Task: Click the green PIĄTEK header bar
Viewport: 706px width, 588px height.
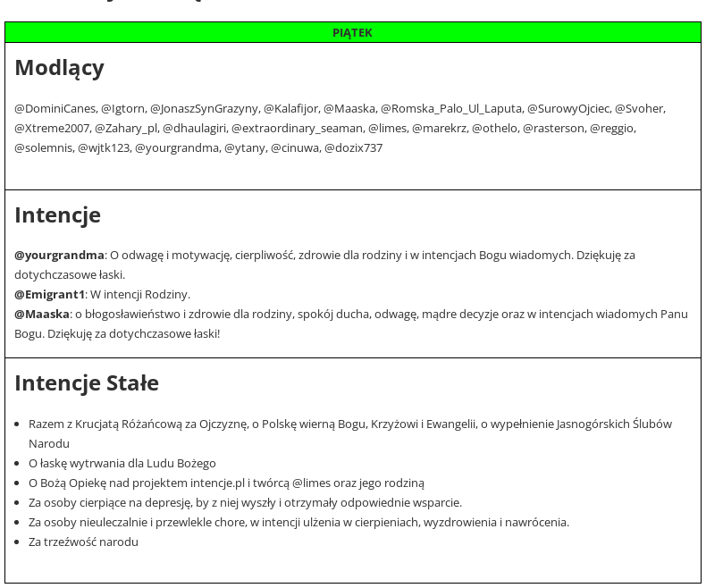Action: tap(352, 32)
